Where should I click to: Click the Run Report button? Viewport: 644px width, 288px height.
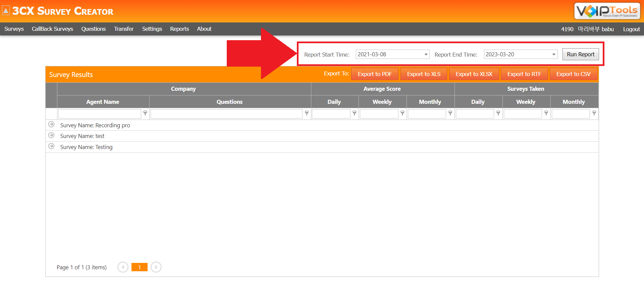[x=581, y=54]
